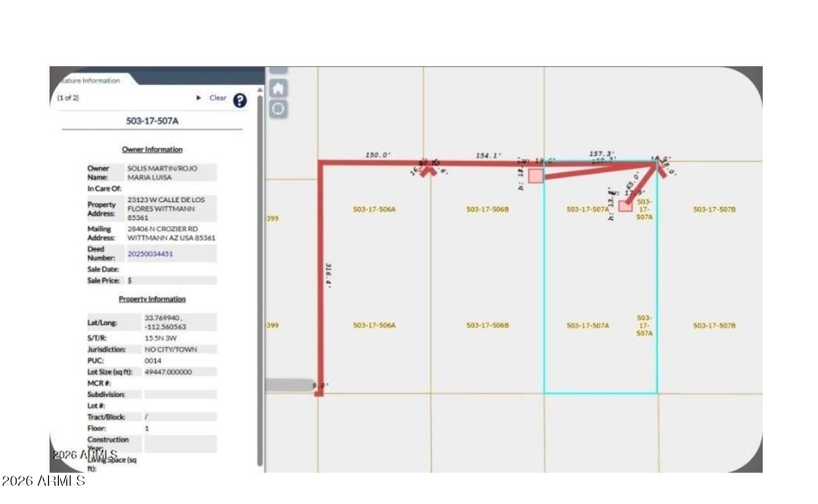The width and height of the screenshot is (818, 504).
Task: Click larger pink square measurement marker
Action: pyautogui.click(x=536, y=176)
